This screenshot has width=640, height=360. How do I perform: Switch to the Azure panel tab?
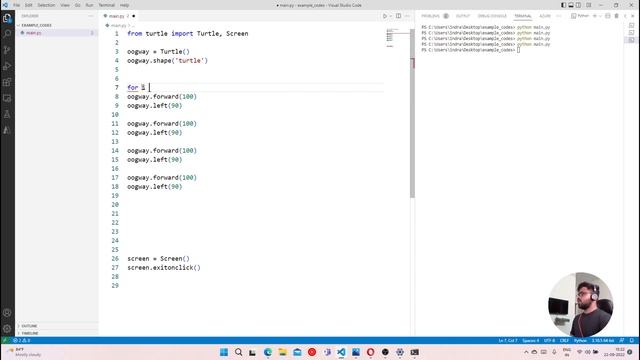(x=545, y=16)
